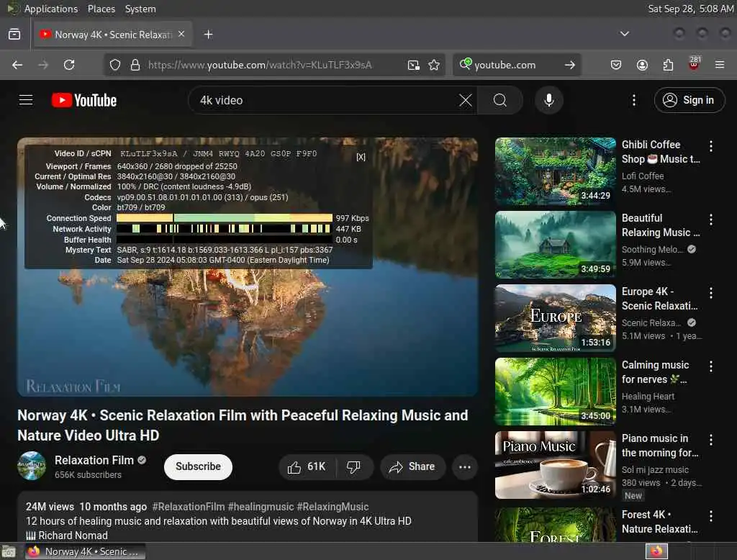
Task: Open Relaxation Film channel name
Action: (x=94, y=461)
